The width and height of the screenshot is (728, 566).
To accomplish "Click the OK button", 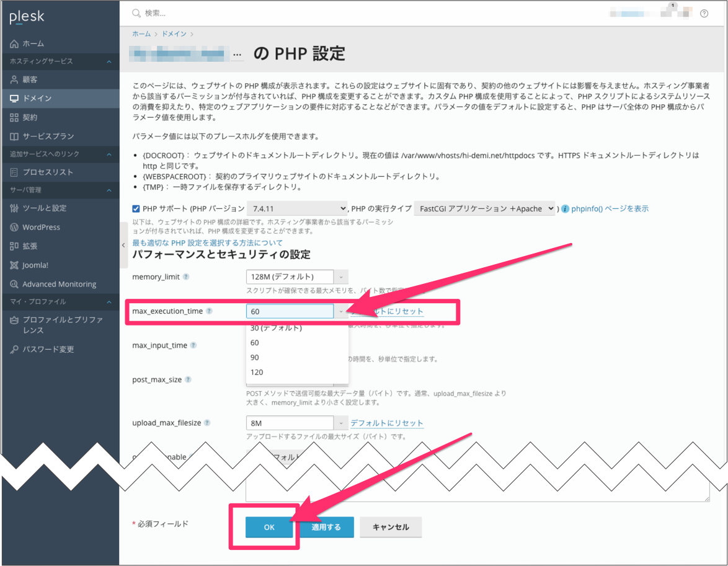I will point(269,527).
